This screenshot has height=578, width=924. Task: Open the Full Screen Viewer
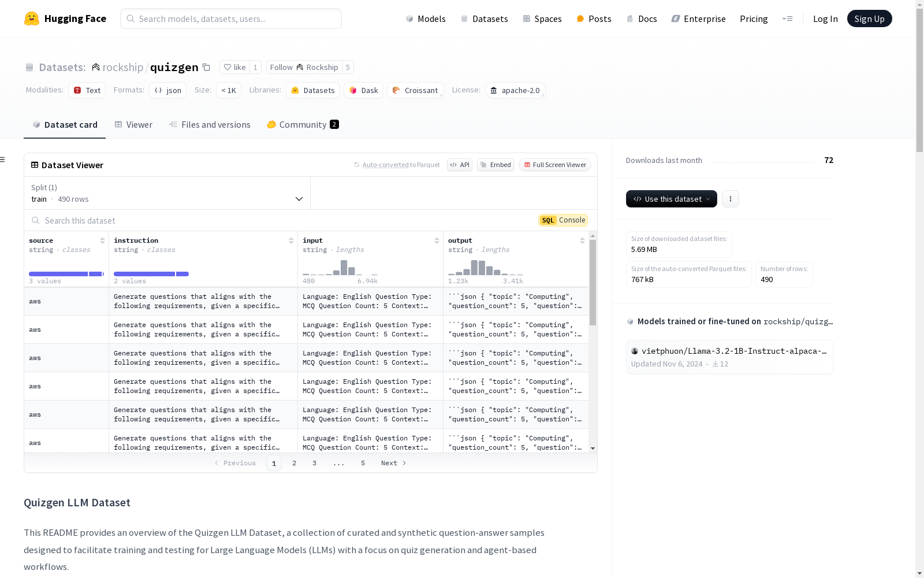point(555,165)
